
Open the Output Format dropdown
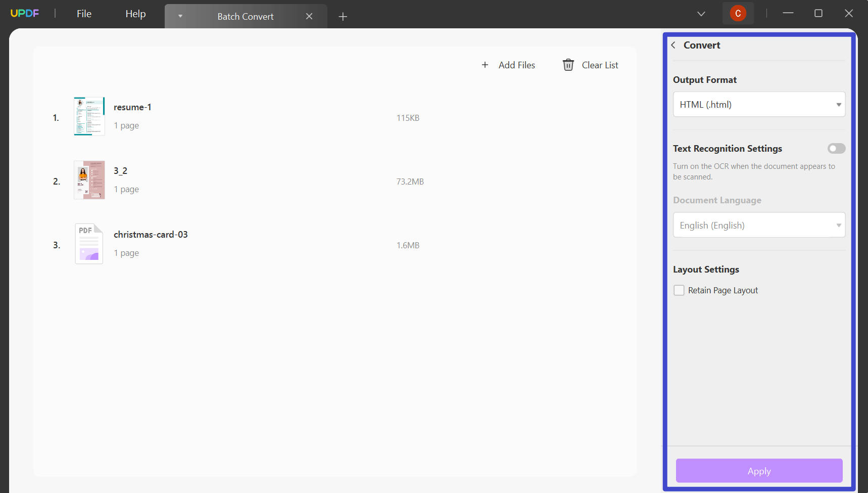pyautogui.click(x=759, y=104)
